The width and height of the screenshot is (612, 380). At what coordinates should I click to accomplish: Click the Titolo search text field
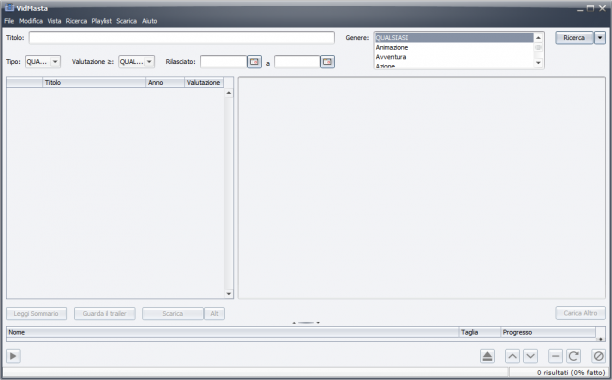point(182,38)
